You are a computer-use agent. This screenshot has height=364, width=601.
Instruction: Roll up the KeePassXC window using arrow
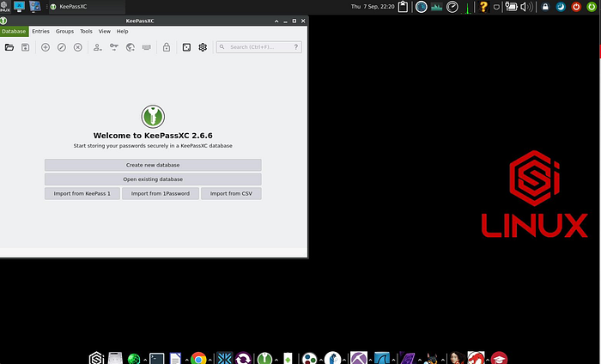click(x=276, y=21)
